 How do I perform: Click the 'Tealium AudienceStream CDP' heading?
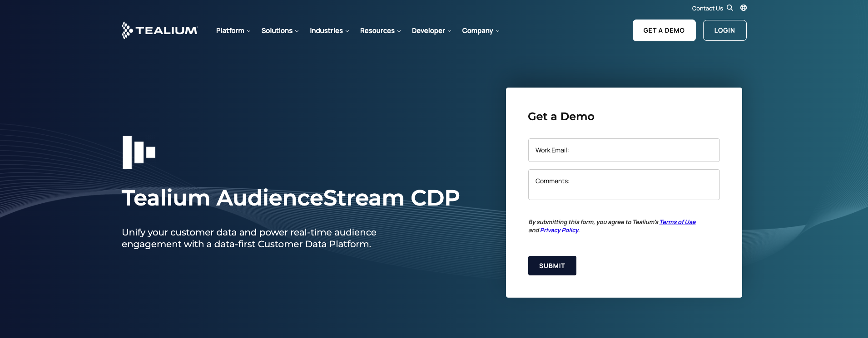coord(291,198)
